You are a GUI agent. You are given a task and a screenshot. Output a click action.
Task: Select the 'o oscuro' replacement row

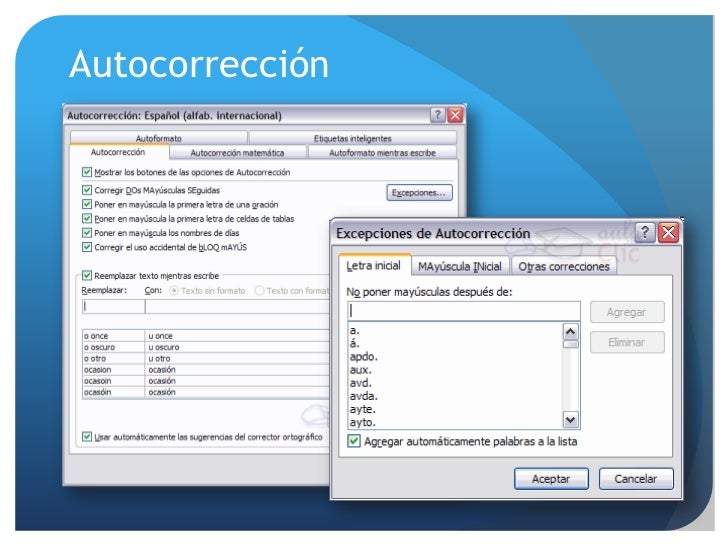tap(206, 347)
